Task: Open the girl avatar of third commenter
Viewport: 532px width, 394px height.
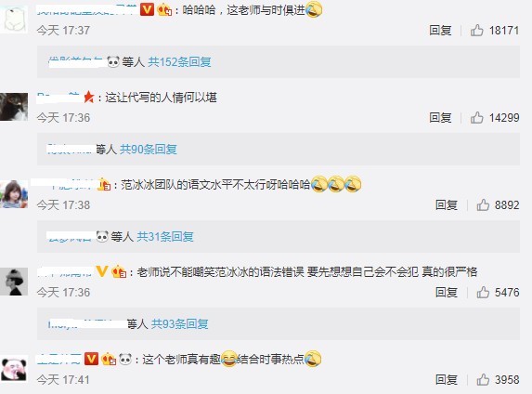Action: coord(14,194)
